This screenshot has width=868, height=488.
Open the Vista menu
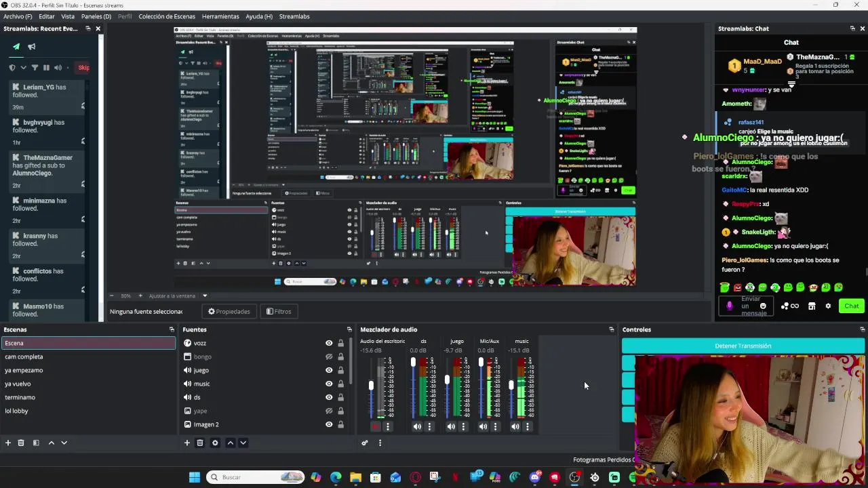pos(68,16)
